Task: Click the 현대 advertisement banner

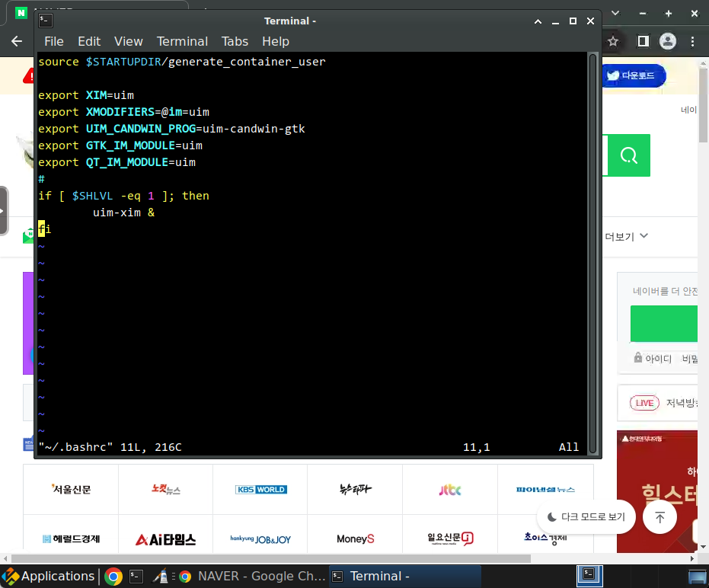Action: 657,491
